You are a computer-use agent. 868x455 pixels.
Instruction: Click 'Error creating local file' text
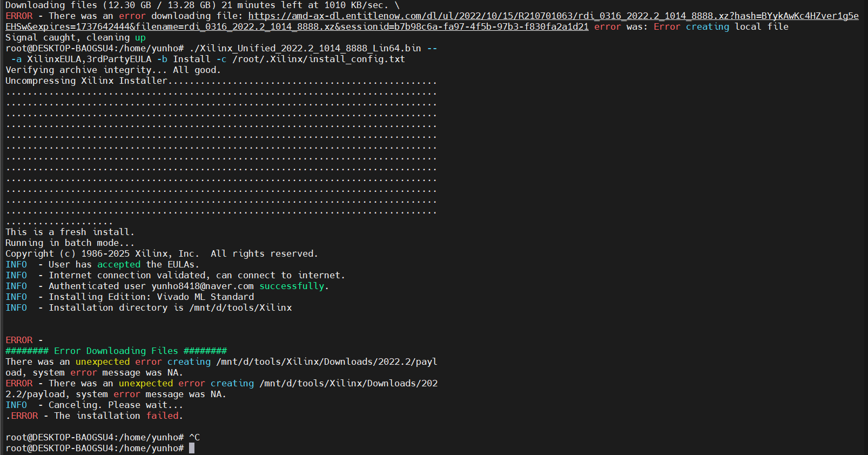click(x=721, y=26)
